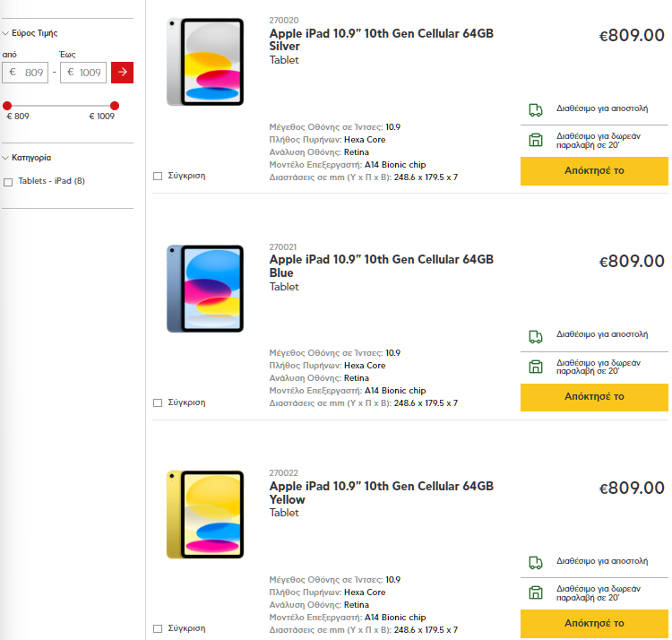Click the minimum price slider handle at €809
This screenshot has width=672, height=640.
coord(7,106)
